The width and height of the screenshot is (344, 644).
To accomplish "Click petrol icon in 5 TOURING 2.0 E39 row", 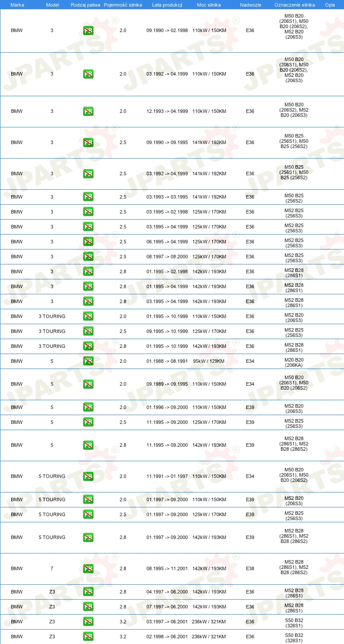I will pyautogui.click(x=88, y=499).
